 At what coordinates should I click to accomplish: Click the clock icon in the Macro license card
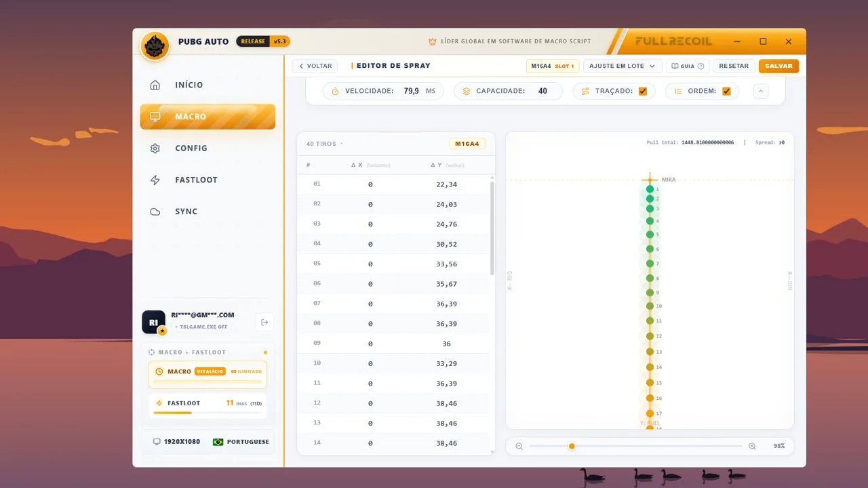159,371
